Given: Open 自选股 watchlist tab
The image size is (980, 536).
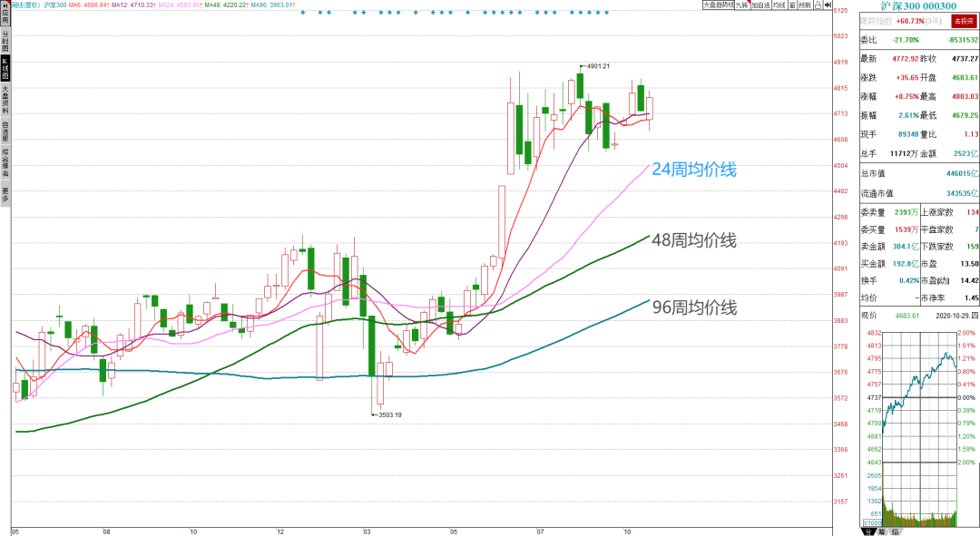Looking at the screenshot, I should click(5, 132).
